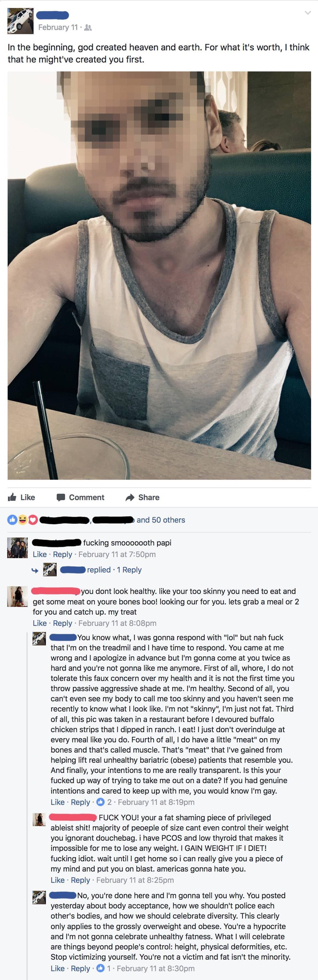Open the 'and 50 others' reactions list
The width and height of the screenshot is (318, 980).
click(161, 520)
